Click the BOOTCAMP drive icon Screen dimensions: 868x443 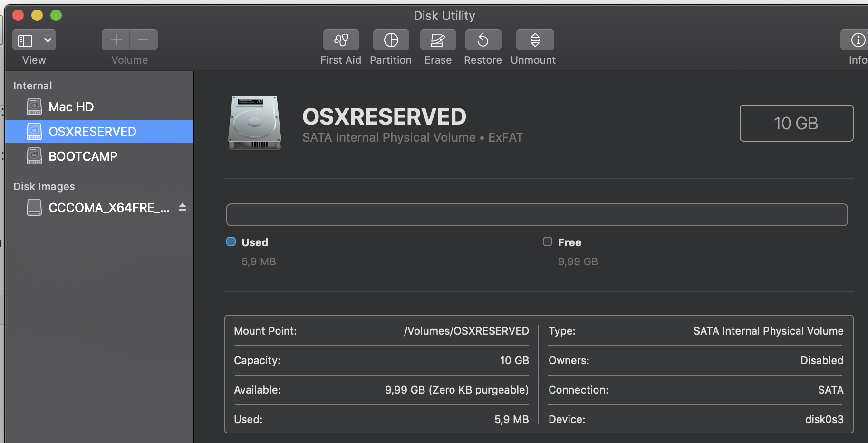pyautogui.click(x=34, y=156)
